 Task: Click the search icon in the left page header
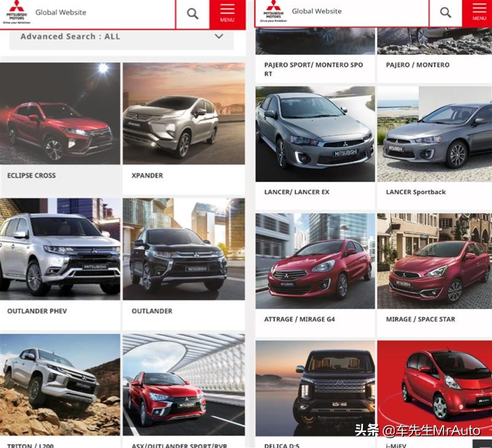192,14
